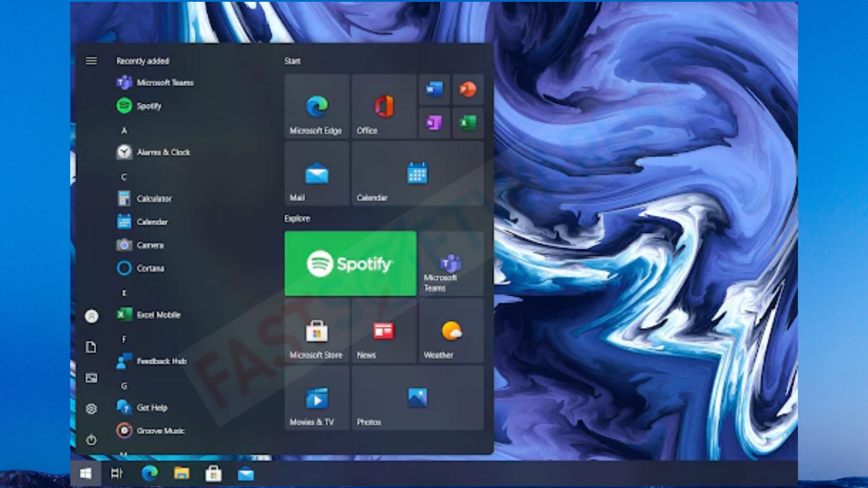Image resolution: width=868 pixels, height=488 pixels.
Task: Open File Explorer from the taskbar
Action: [x=182, y=474]
